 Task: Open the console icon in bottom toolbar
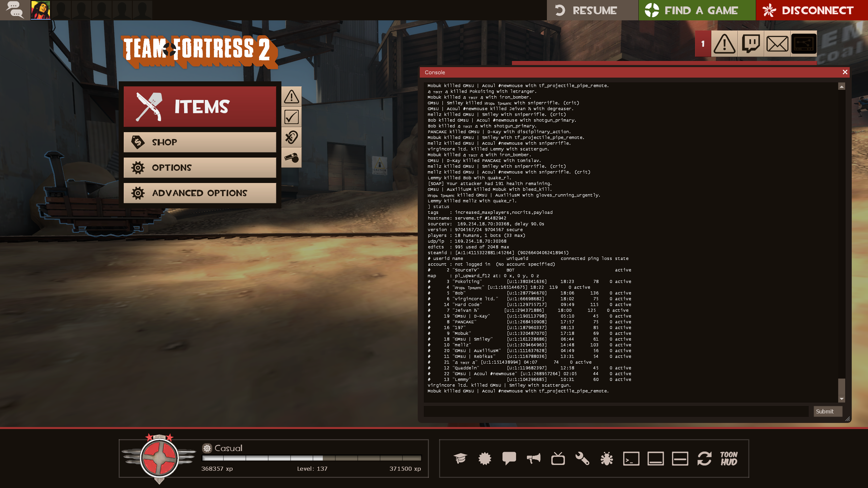(x=631, y=459)
